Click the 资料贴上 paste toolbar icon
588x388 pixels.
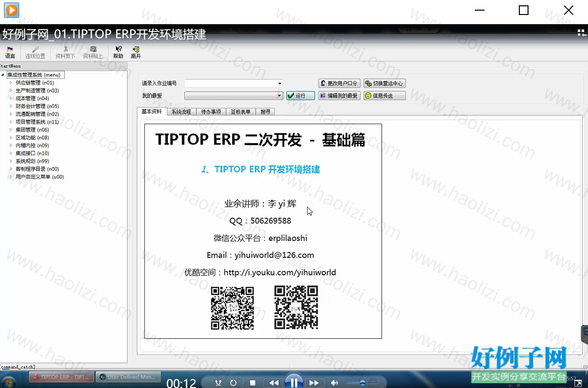93,52
